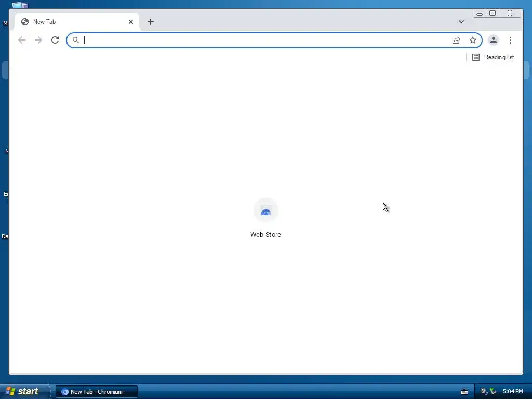Maximize the Chromium window
532x399 pixels.
(x=493, y=13)
